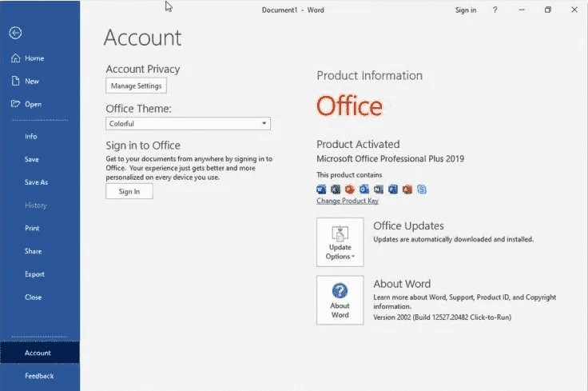
Task: Select Info in the backstage menu
Action: point(31,137)
